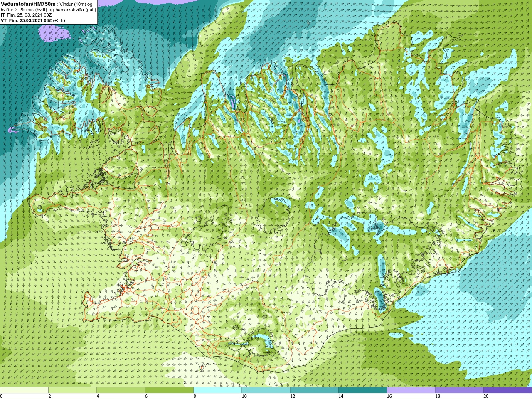Click the pale cream 0–2 m/s legend swatch

[24, 390]
